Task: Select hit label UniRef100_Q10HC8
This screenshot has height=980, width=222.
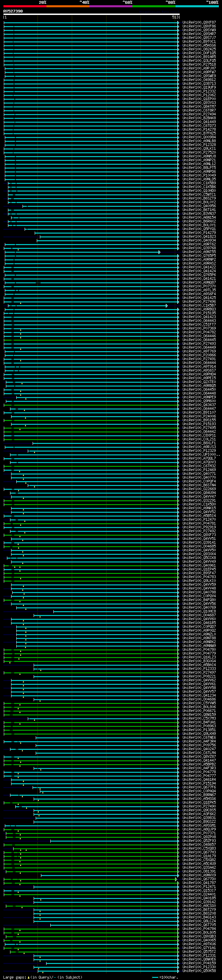Action: [x=199, y=612]
